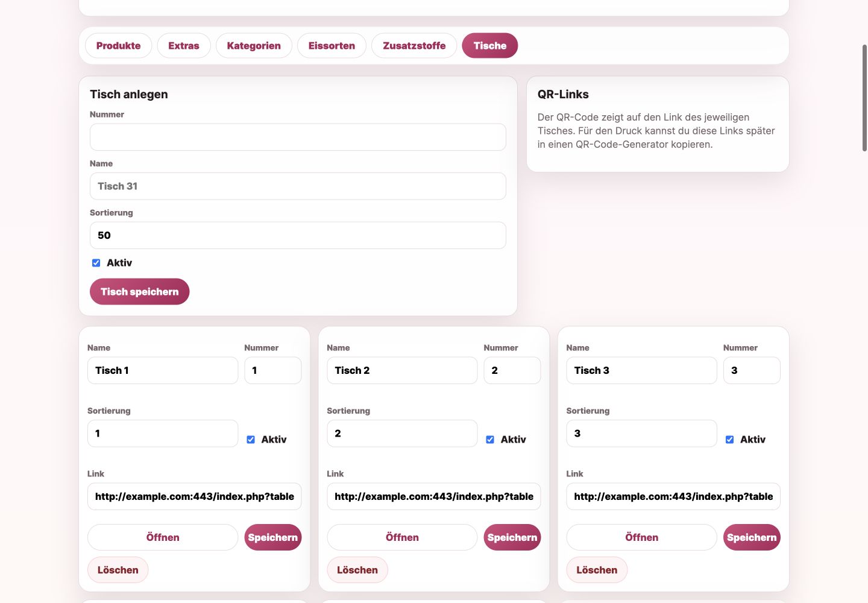Select the Sortierung field containing 50
Screen dimensions: 868x603
298,235
